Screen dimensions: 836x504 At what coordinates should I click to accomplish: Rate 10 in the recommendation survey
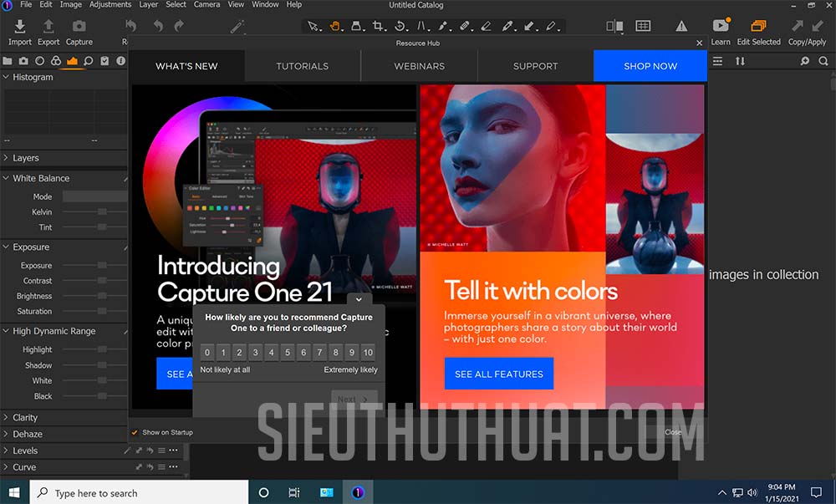tap(368, 352)
